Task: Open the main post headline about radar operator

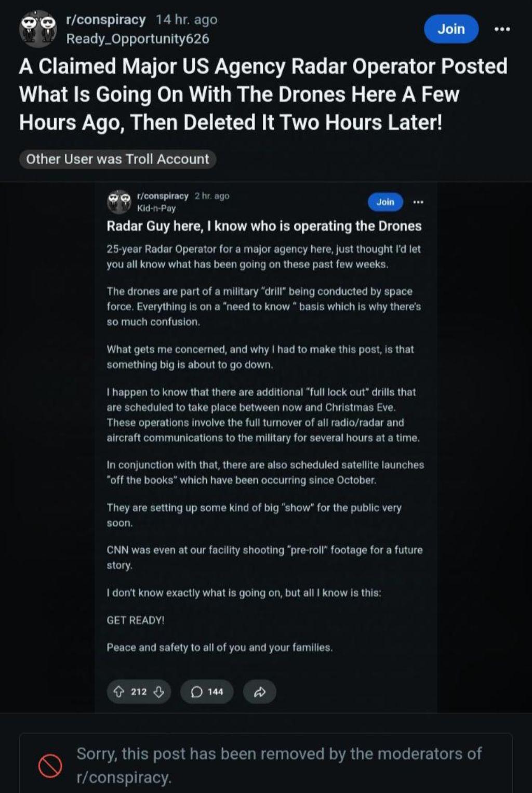Action: point(263,95)
